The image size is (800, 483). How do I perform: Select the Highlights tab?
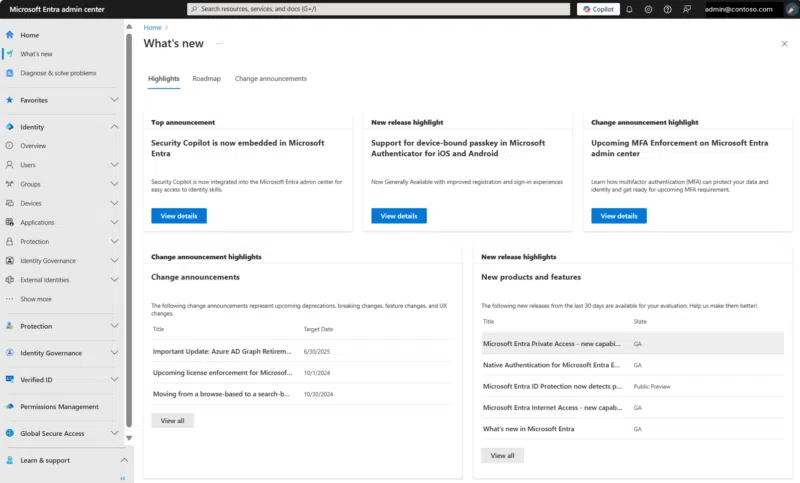pyautogui.click(x=164, y=79)
